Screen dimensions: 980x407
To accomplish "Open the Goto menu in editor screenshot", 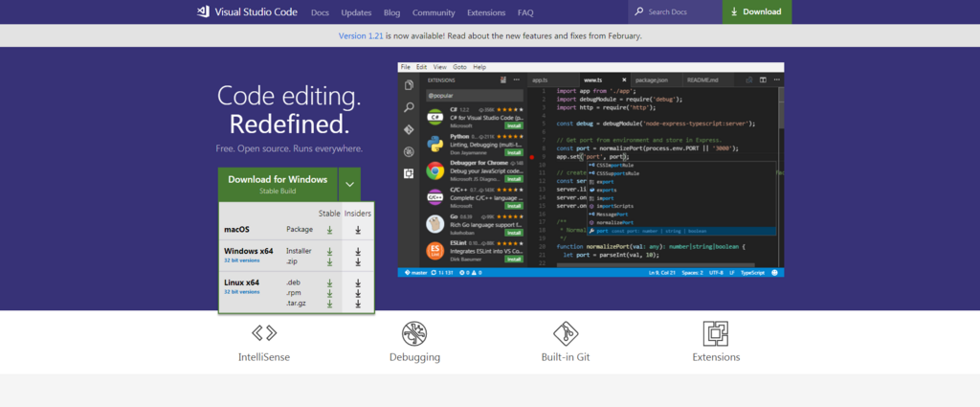I will click(459, 67).
